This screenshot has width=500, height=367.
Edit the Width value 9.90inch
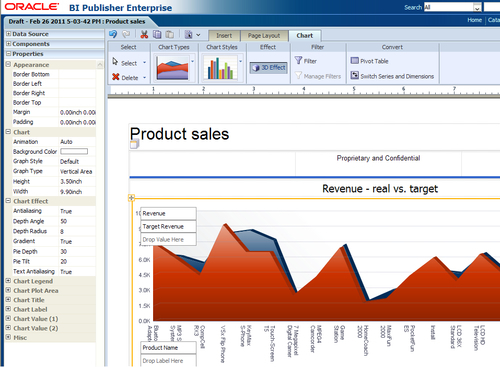tap(71, 192)
